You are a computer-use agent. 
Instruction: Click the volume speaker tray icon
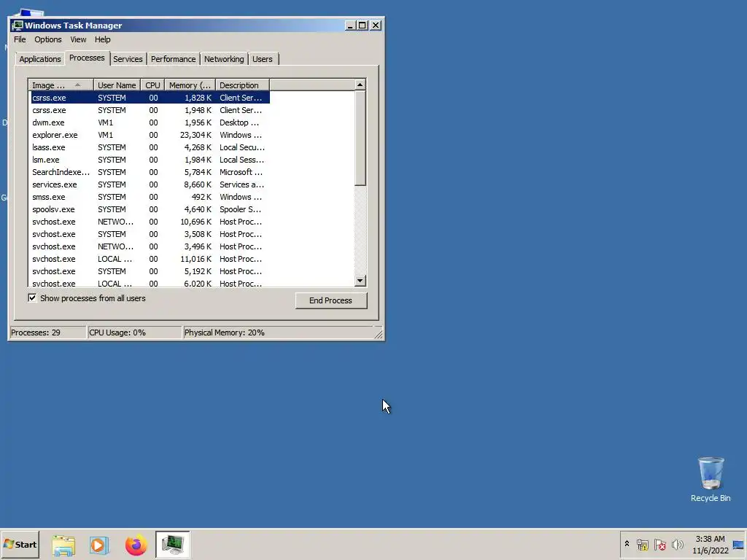click(677, 544)
